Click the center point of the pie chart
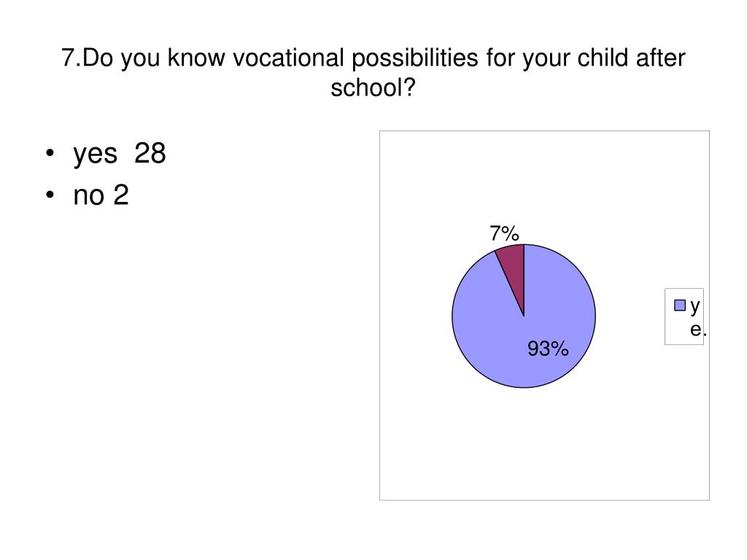The height and width of the screenshot is (560, 747). pos(524,316)
